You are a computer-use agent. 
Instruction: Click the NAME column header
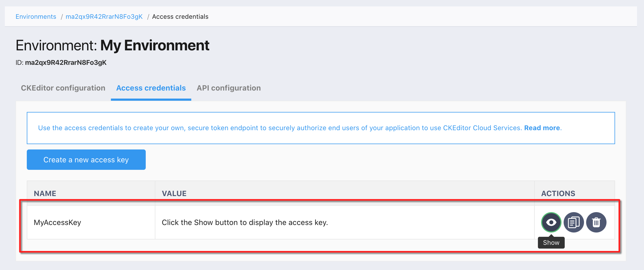pyautogui.click(x=45, y=193)
